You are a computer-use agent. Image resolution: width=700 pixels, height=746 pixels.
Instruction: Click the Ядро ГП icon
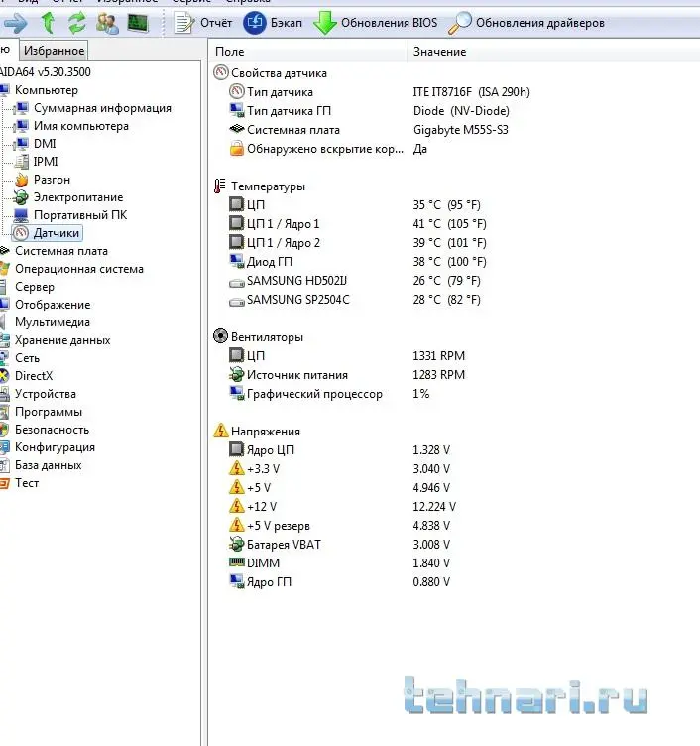236,582
